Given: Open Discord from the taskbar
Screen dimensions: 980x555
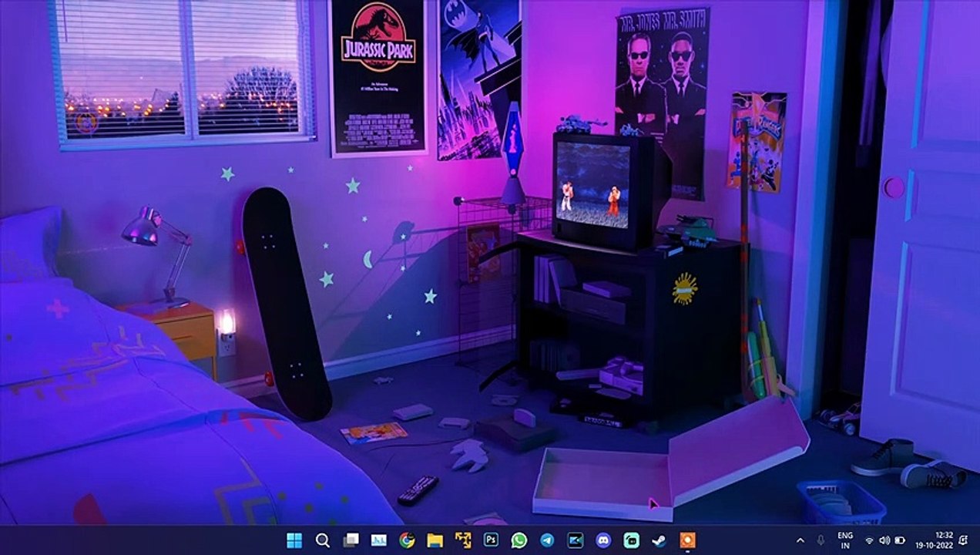Looking at the screenshot, I should click(x=603, y=540).
